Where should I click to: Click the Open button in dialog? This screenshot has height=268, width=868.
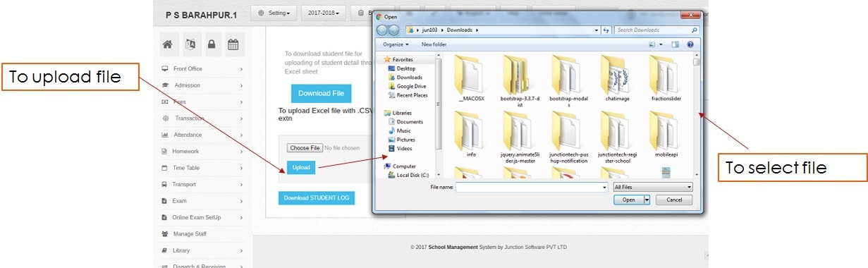click(x=628, y=200)
